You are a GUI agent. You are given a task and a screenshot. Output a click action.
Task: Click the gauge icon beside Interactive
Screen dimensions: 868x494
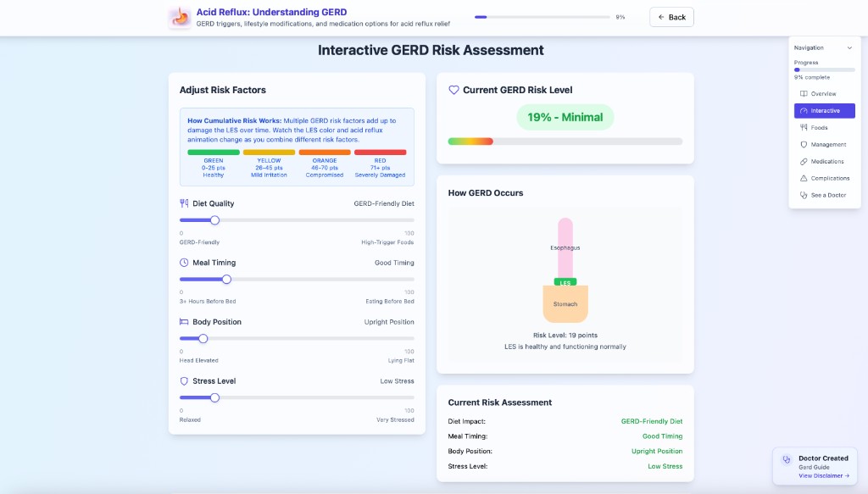pos(803,110)
